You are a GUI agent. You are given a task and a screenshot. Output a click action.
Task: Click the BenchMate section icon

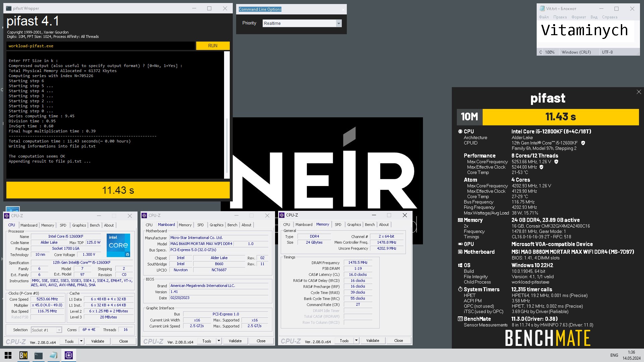pyautogui.click(x=460, y=319)
